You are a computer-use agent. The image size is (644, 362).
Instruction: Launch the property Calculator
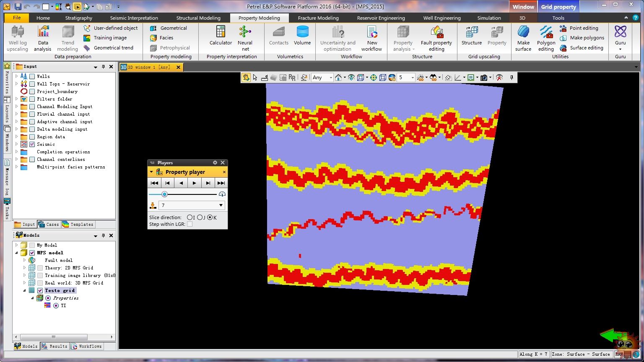click(x=221, y=36)
